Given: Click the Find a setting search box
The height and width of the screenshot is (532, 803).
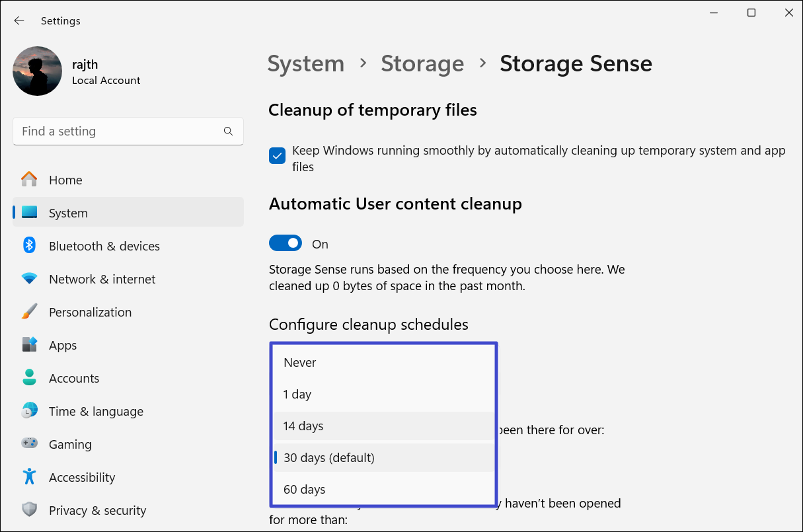Looking at the screenshot, I should 119,132.
